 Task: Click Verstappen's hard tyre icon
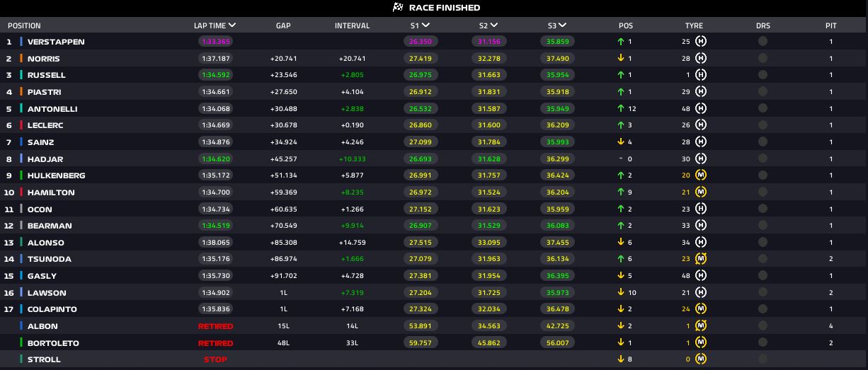coord(701,42)
